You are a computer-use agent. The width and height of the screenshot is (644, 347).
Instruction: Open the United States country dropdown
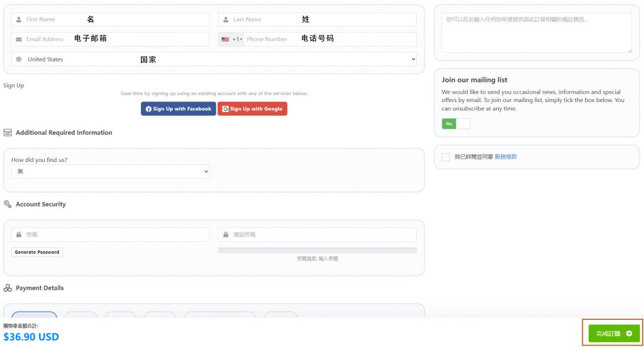pyautogui.click(x=214, y=59)
